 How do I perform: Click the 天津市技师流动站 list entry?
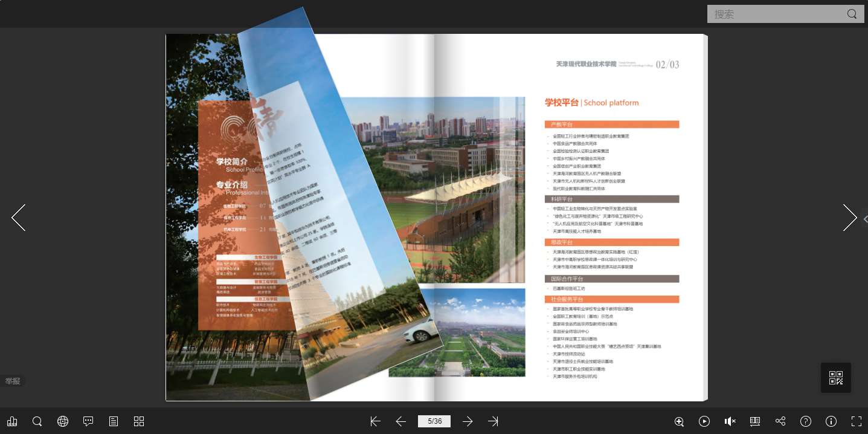568,354
